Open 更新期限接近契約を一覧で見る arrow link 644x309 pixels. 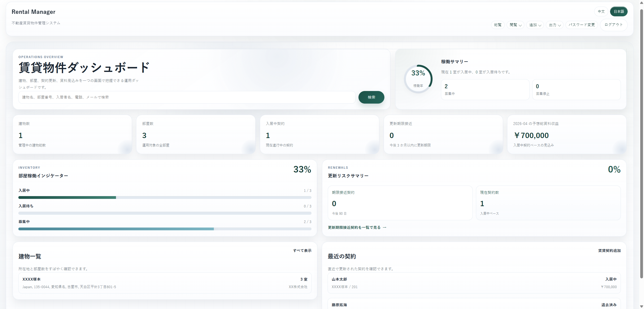tap(357, 228)
